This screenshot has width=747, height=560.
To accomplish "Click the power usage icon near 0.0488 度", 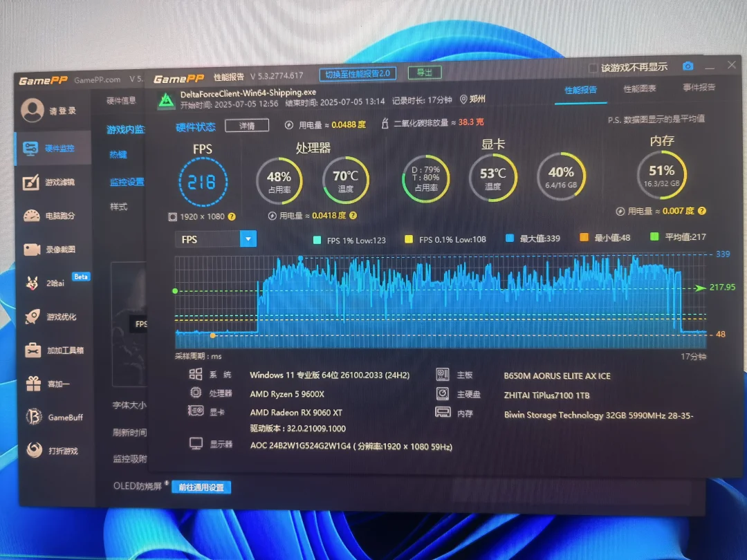I will (x=288, y=124).
